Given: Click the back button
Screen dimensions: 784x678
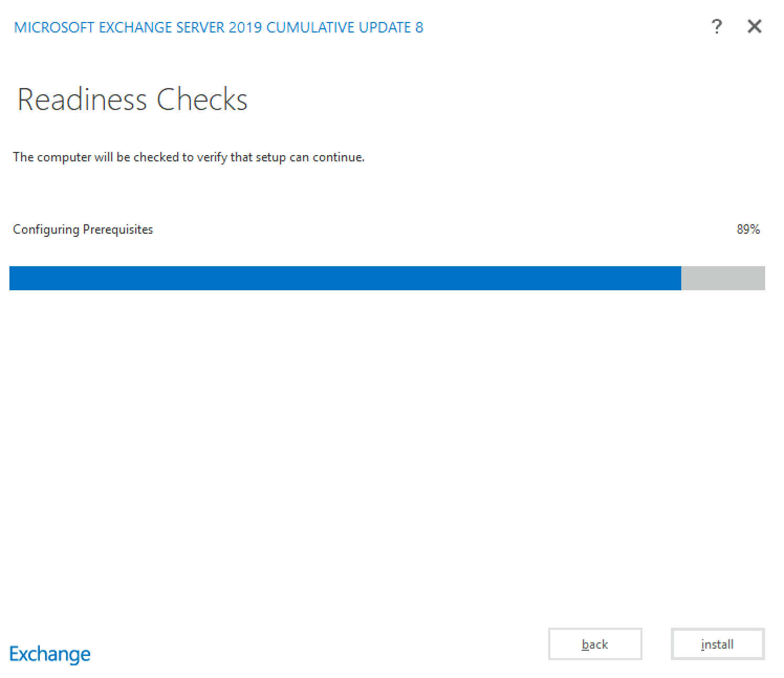Looking at the screenshot, I should (x=595, y=644).
